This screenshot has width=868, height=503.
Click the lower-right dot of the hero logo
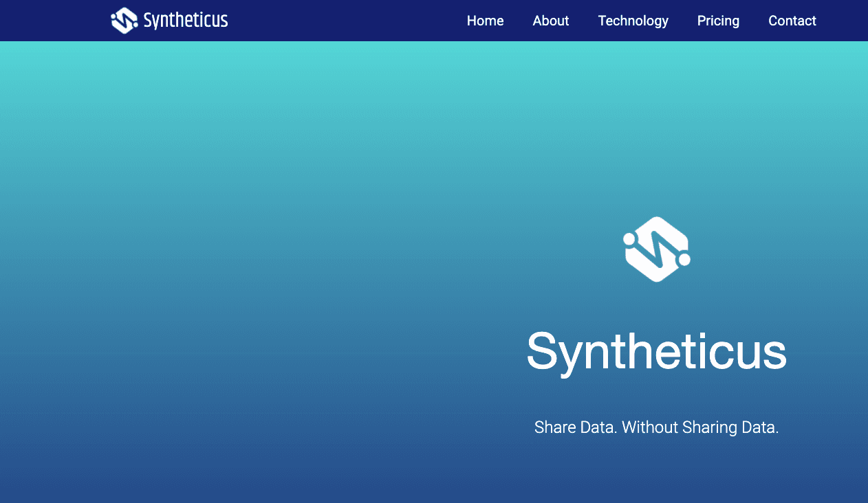click(684, 260)
